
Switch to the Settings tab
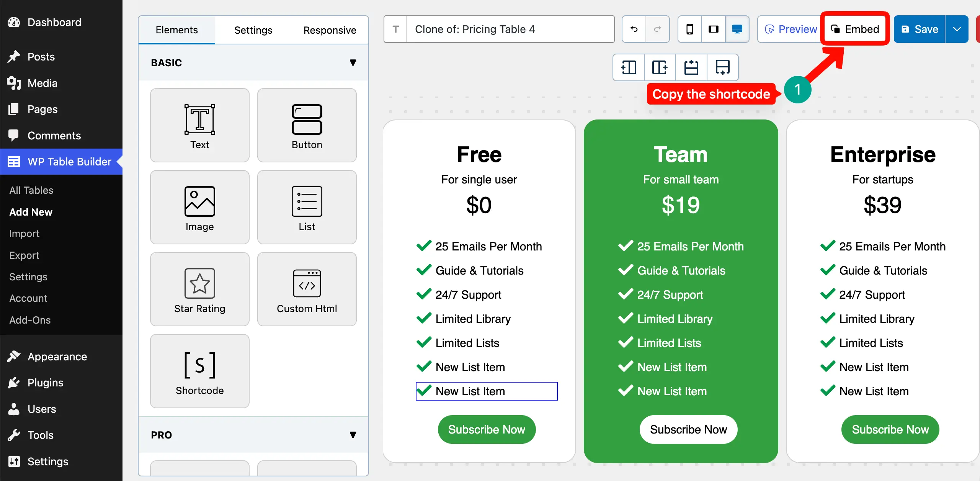coord(253,30)
